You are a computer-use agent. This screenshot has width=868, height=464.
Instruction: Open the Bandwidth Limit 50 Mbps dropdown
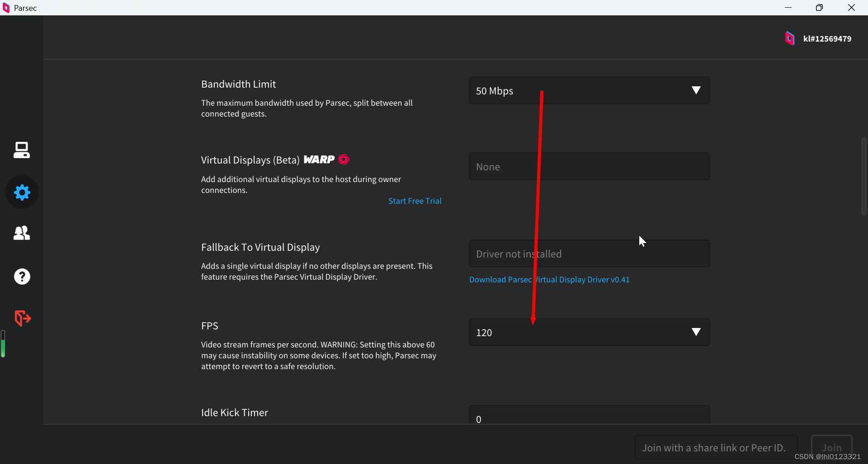[x=589, y=91]
